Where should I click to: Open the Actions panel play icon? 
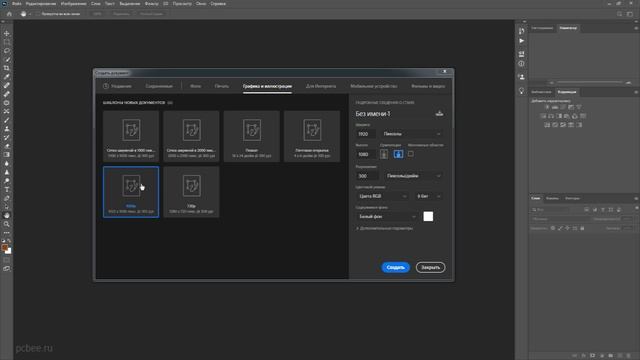tap(521, 41)
